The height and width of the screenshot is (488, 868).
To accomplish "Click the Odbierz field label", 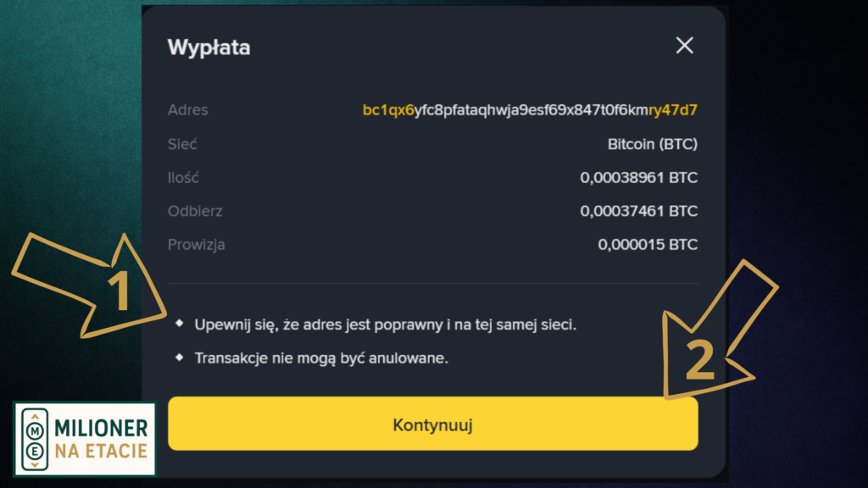I will (195, 211).
